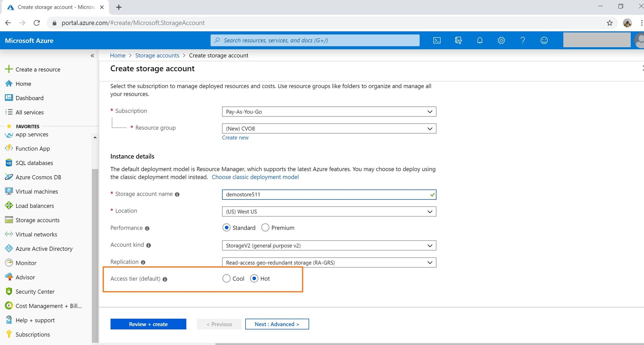Choose the Cool access tier
Image resolution: width=644 pixels, height=345 pixels.
(x=226, y=278)
